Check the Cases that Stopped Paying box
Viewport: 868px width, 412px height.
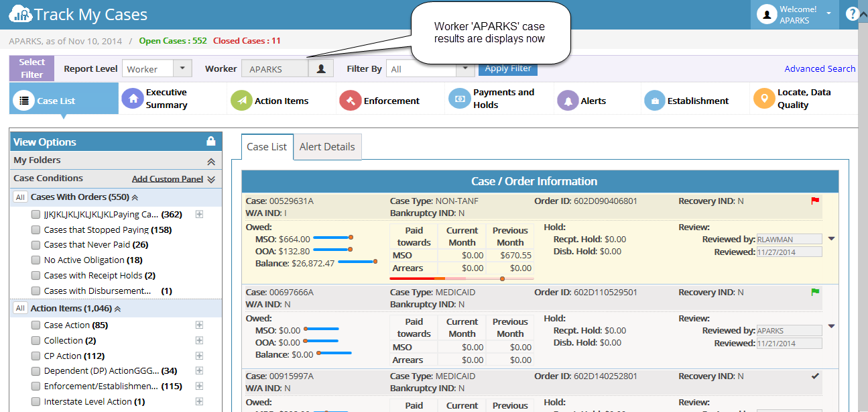point(36,229)
